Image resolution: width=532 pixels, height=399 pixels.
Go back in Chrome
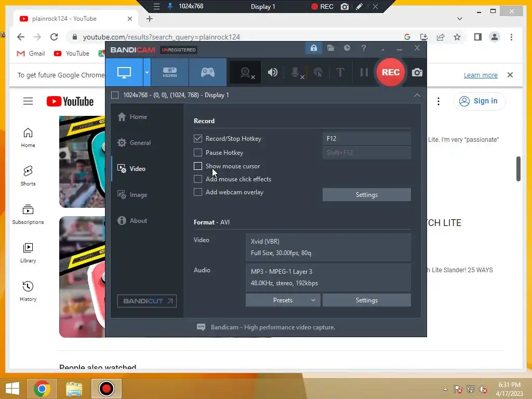tap(21, 37)
